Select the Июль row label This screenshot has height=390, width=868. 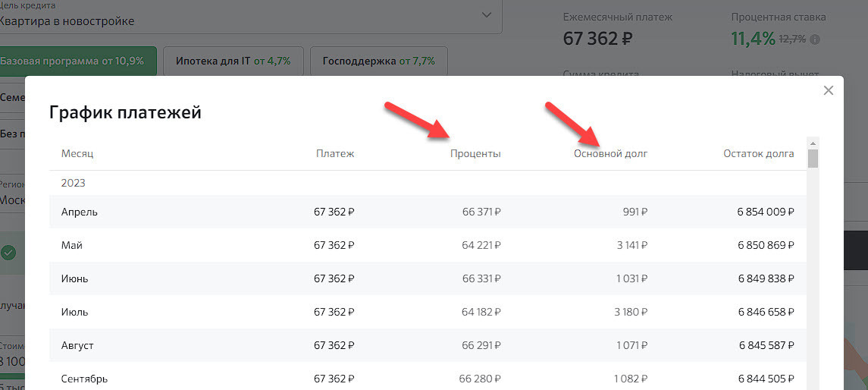(75, 312)
